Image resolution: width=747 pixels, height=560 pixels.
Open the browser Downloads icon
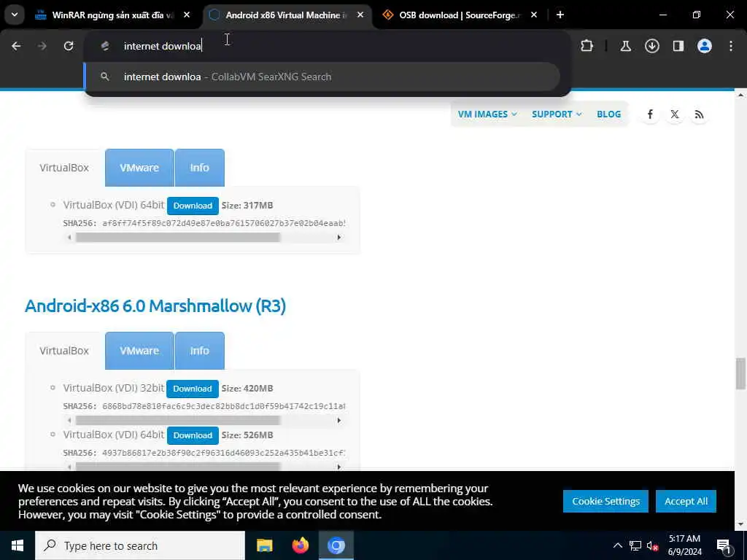coord(652,46)
